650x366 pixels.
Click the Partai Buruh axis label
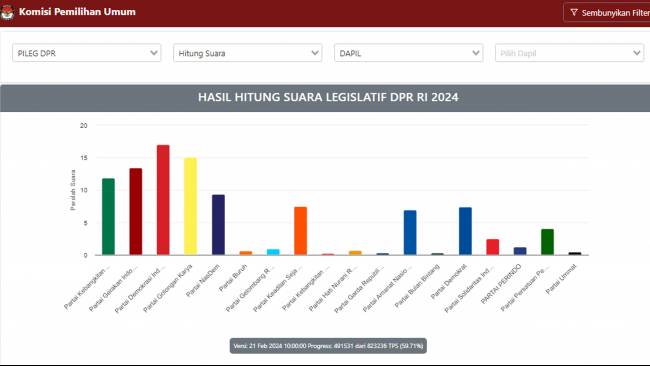[x=233, y=278]
